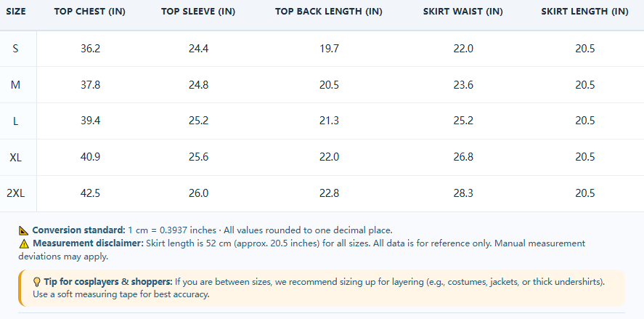
Task: Click the SKIRT LENGTH (IN) header
Action: (585, 12)
